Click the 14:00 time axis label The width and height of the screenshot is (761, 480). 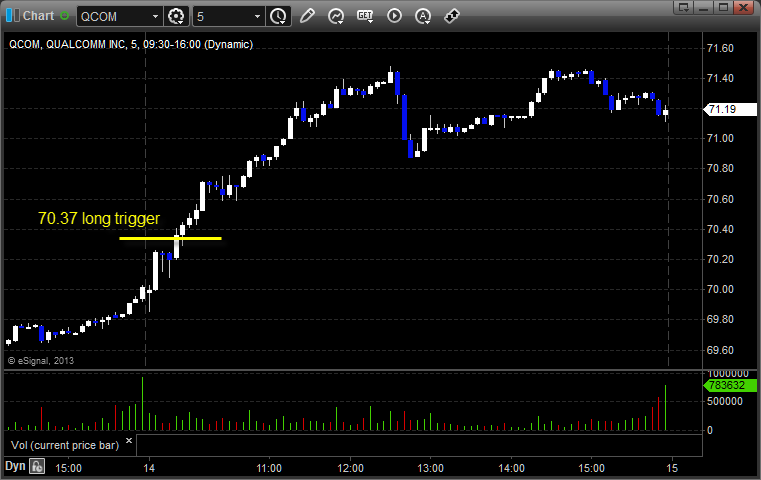point(511,468)
